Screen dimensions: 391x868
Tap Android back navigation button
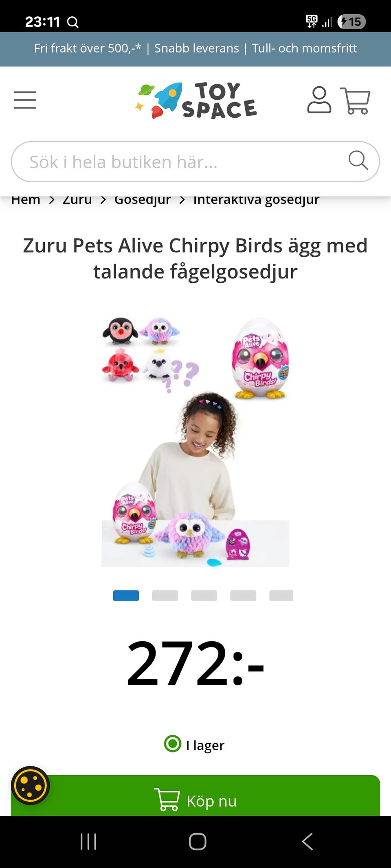[308, 841]
